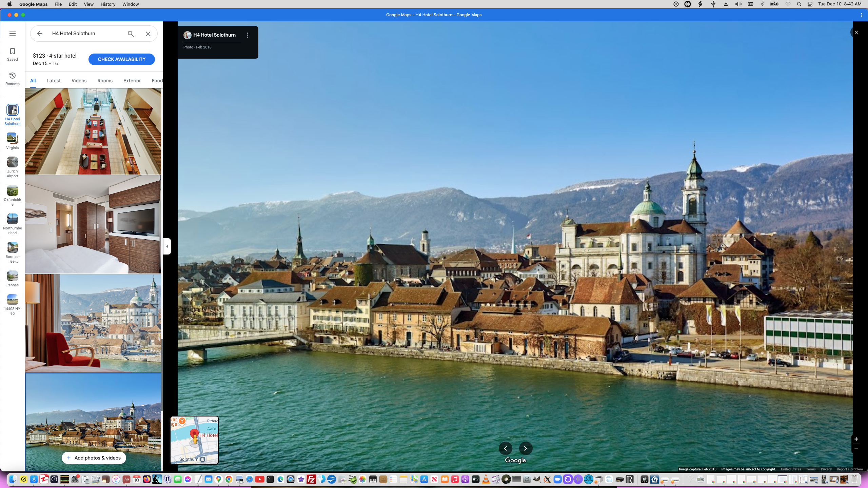Click Add photos & videos button

[x=94, y=458]
